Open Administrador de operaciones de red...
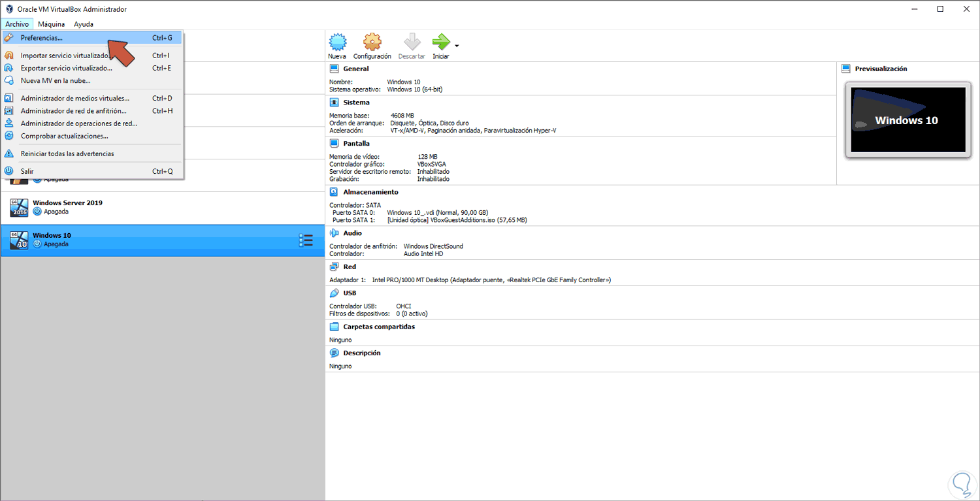The width and height of the screenshot is (980, 501). coord(91,123)
